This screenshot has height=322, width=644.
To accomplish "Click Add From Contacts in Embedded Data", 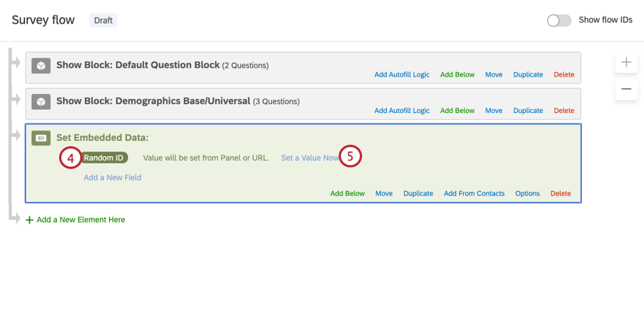I will 474,193.
